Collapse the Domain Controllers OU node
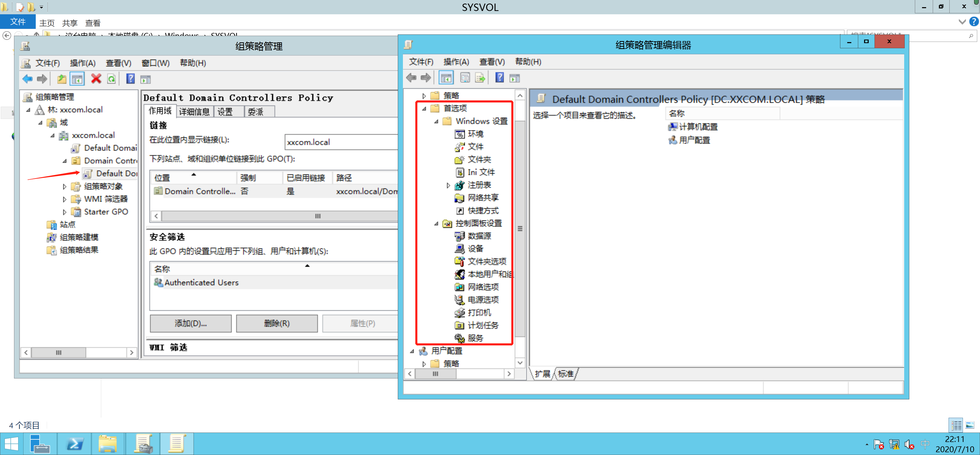980x455 pixels. tap(65, 161)
